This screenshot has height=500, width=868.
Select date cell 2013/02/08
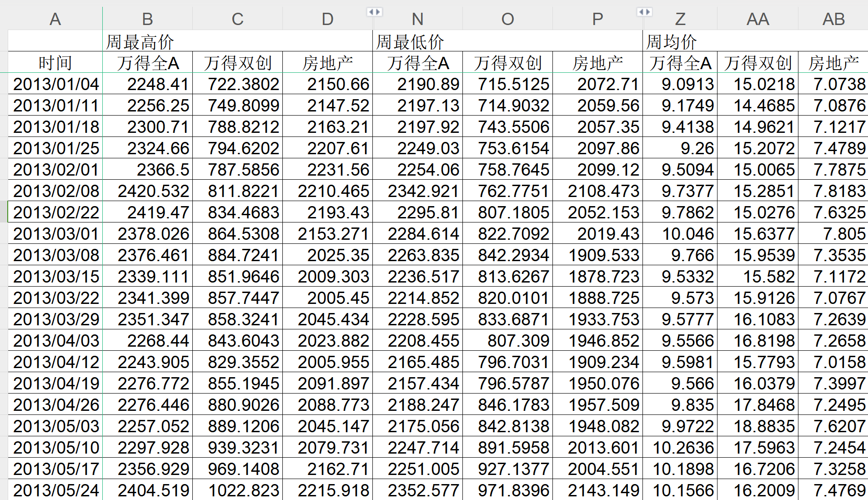[55, 191]
